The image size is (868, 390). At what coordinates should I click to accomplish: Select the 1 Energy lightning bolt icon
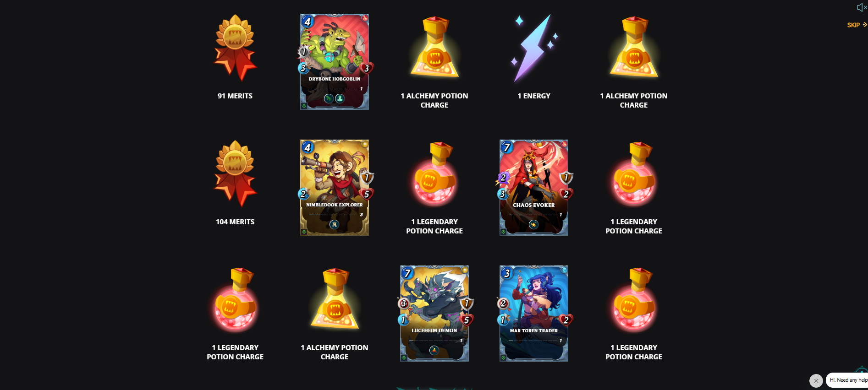point(534,48)
